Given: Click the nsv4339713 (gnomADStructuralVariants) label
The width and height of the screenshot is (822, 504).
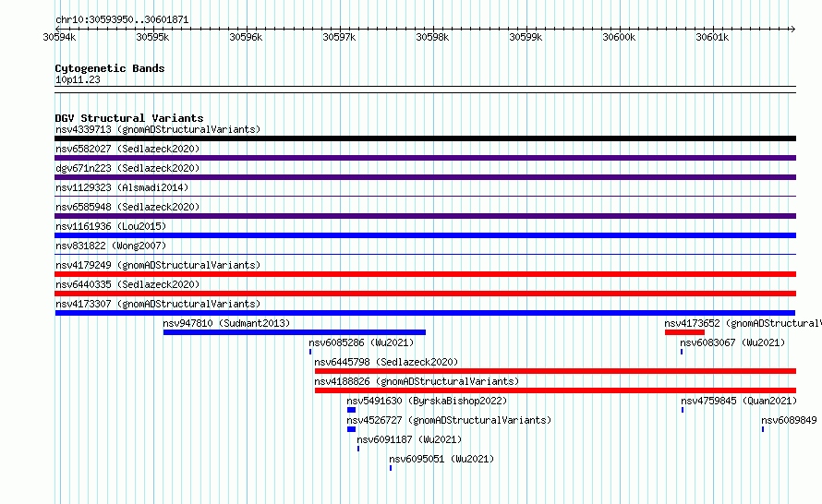Looking at the screenshot, I should click(x=158, y=129).
